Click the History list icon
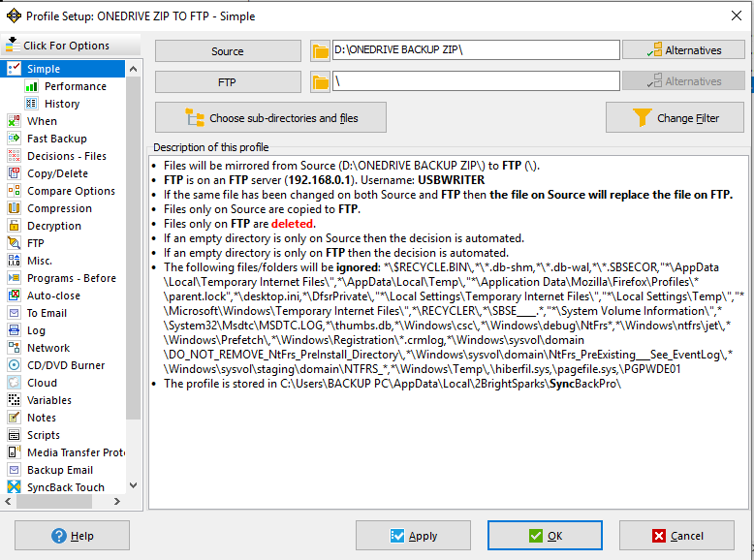This screenshot has width=754, height=560. (31, 104)
